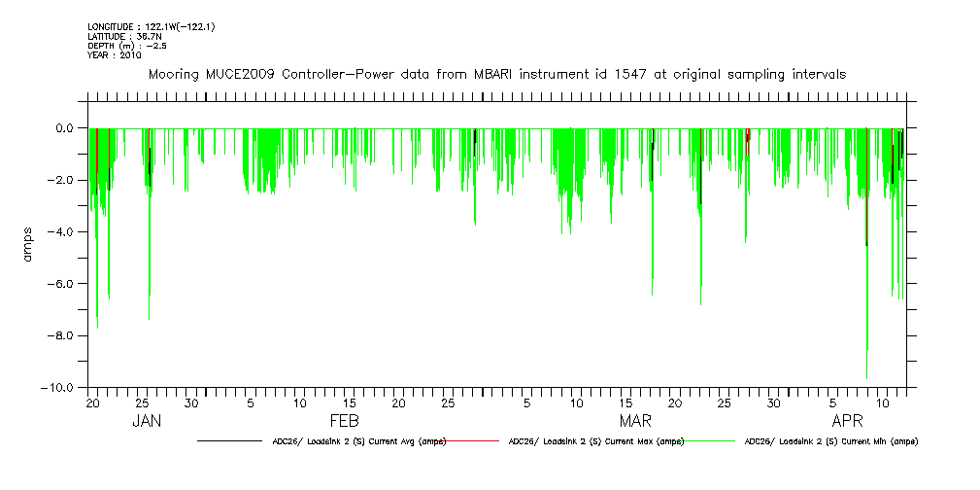Viewport: 980px width, 490px height.
Task: Jump to the MAR month label
Action: (x=635, y=422)
